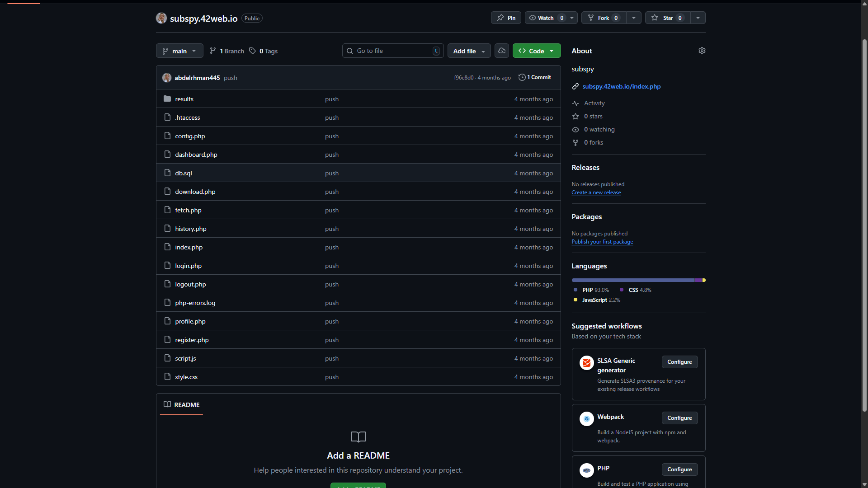Open the green Code dropdown
Viewport: 868px width, 488px height.
point(537,51)
